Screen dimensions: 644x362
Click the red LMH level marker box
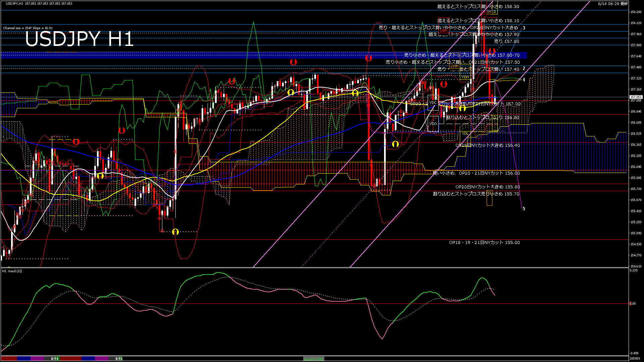pos(444,31)
